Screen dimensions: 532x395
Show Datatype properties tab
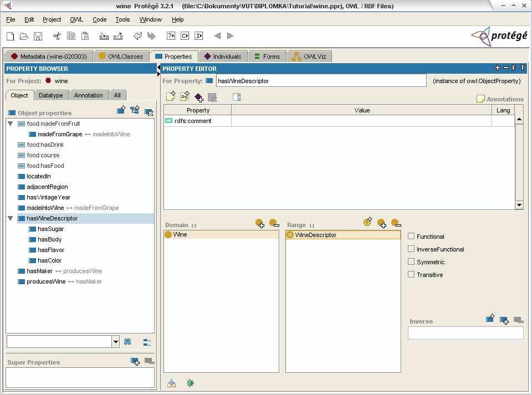51,95
